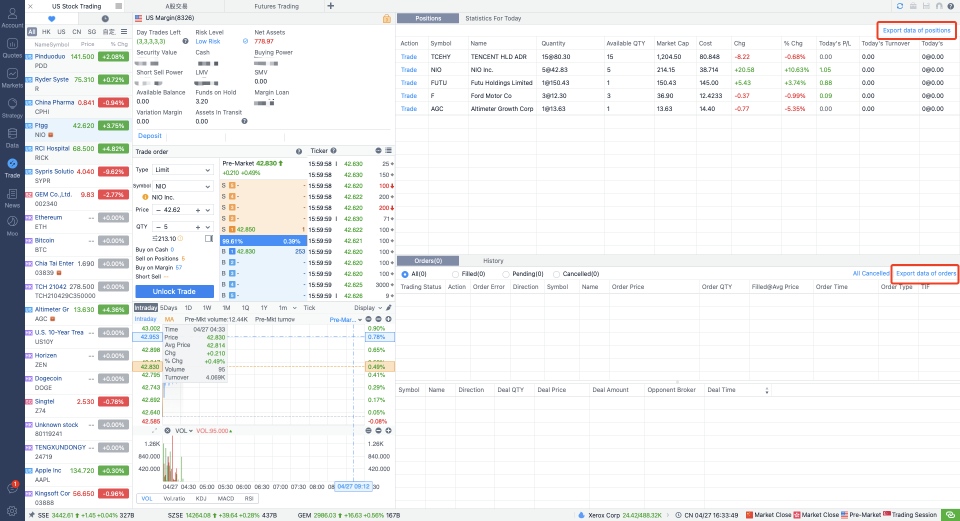
Task: Open the Data sidebar icon
Action: pyautogui.click(x=12, y=138)
